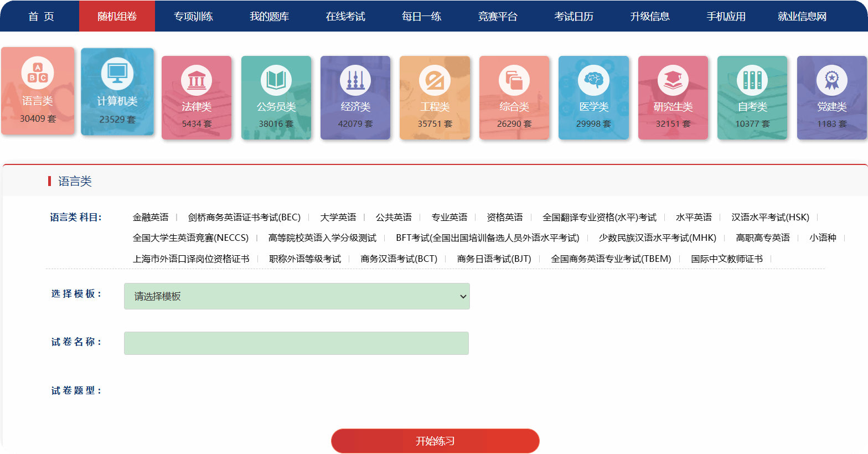868x454 pixels.
Task: Click the 试卷名称 text input field
Action: tap(296, 343)
